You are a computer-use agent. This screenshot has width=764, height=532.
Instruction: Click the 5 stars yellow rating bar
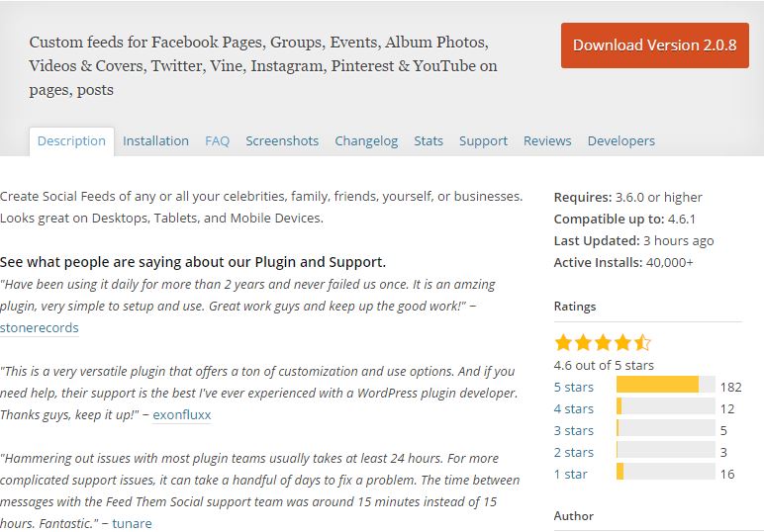(x=657, y=385)
